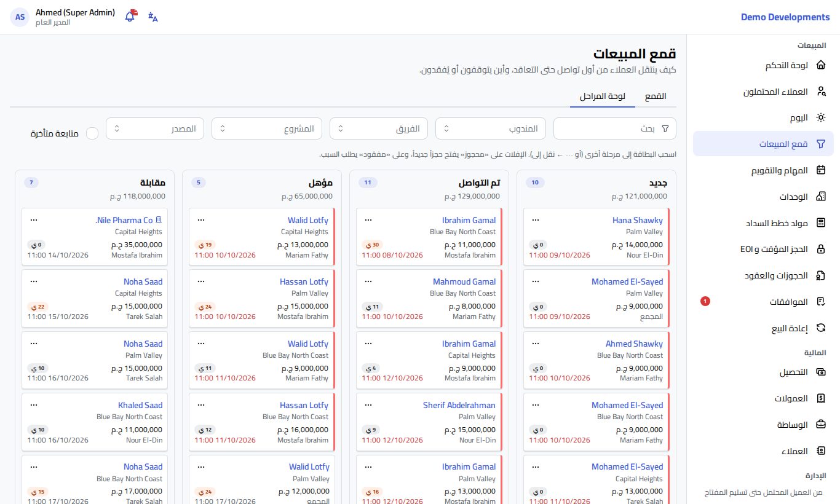Expand the Source dropdown (المصدر)
The image size is (840, 504).
pyautogui.click(x=155, y=128)
